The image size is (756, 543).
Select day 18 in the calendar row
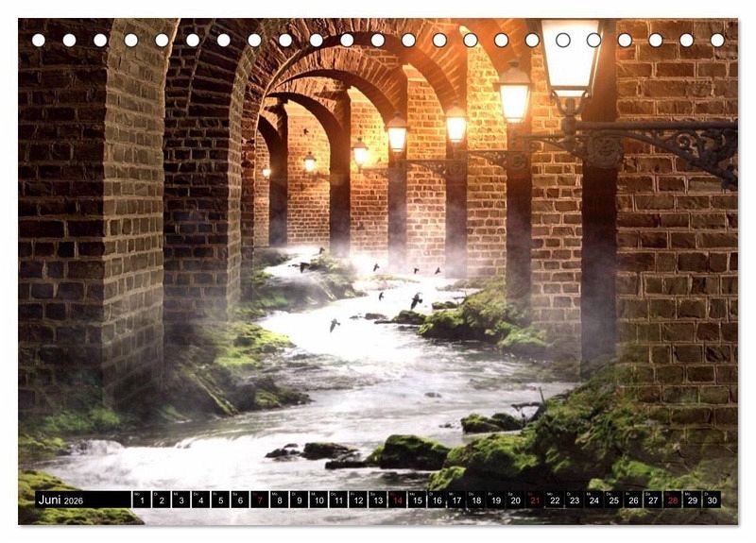pos(476,500)
